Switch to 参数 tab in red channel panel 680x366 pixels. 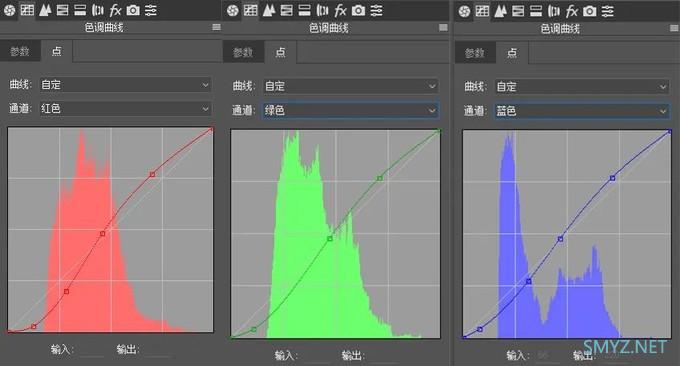(20, 52)
